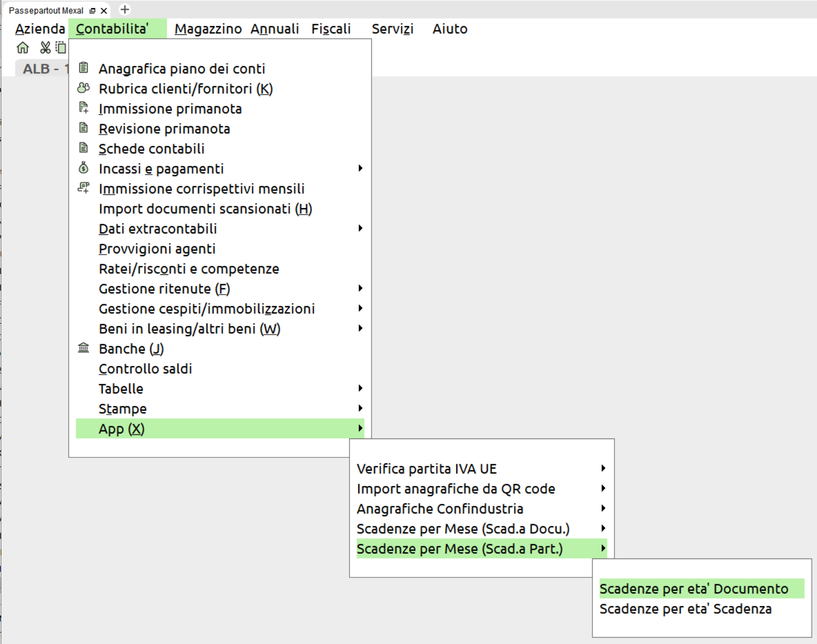Click the home icon in toolbar
This screenshot has width=817, height=644.
click(23, 47)
